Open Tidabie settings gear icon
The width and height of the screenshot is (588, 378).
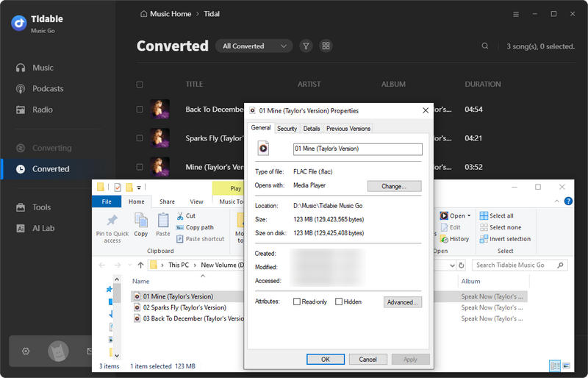tap(26, 351)
